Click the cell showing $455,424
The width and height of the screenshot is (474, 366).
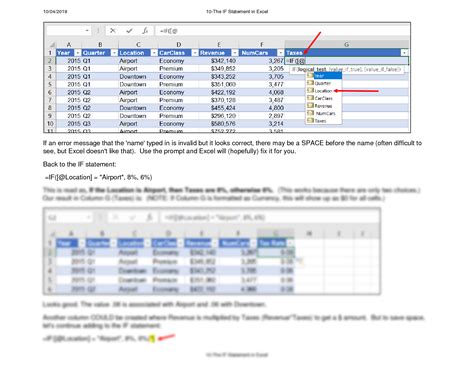tap(219, 108)
